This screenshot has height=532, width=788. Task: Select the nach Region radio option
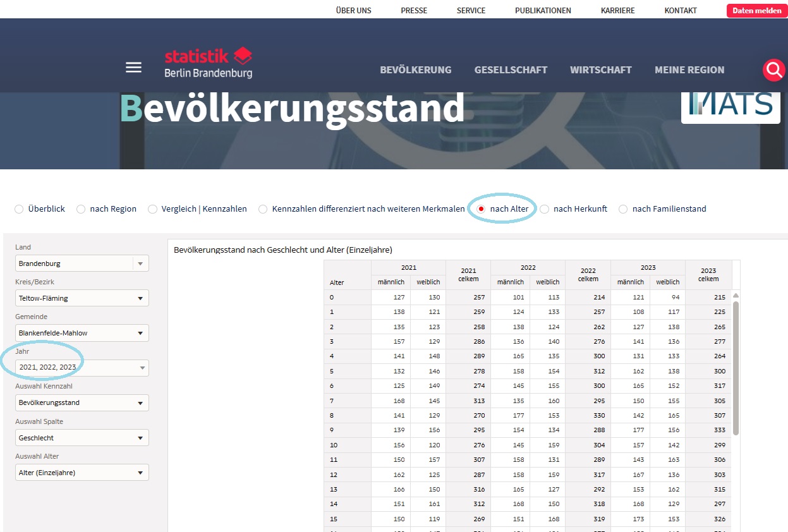coord(81,209)
